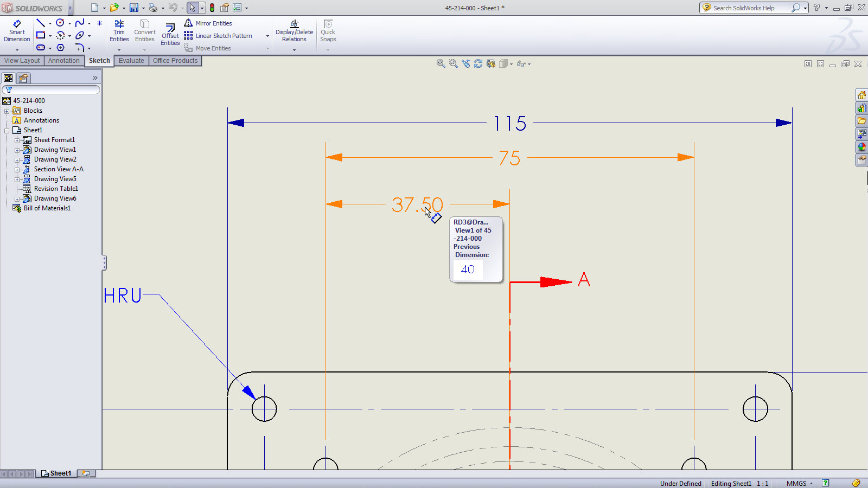The image size is (868, 488).
Task: Activate the Trim Entities tool
Action: (119, 31)
